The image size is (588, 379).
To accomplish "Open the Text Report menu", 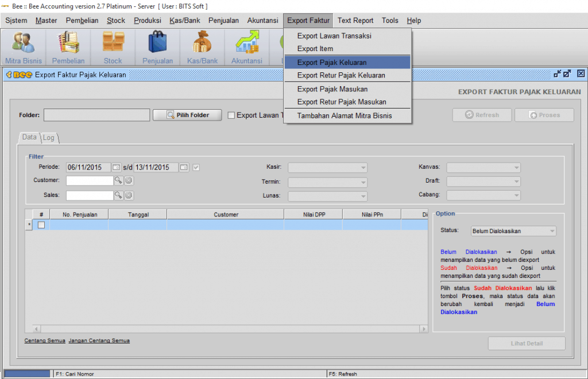I will click(355, 21).
